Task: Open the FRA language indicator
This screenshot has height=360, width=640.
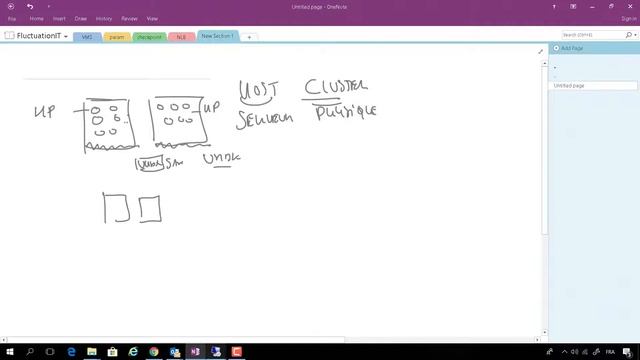Action: point(610,351)
